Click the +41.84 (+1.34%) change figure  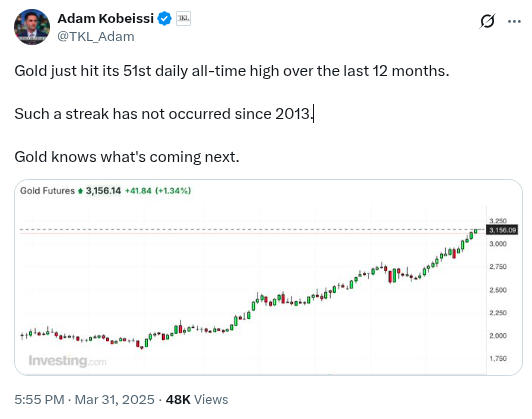point(158,191)
